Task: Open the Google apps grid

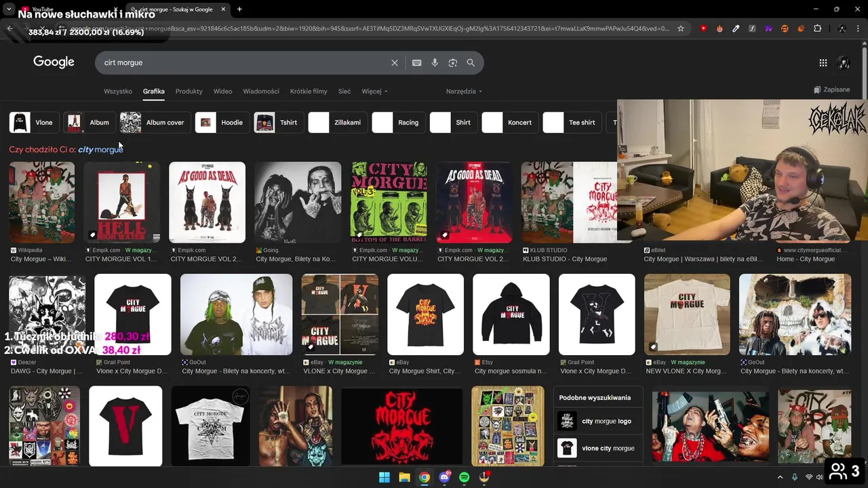Action: (823, 62)
